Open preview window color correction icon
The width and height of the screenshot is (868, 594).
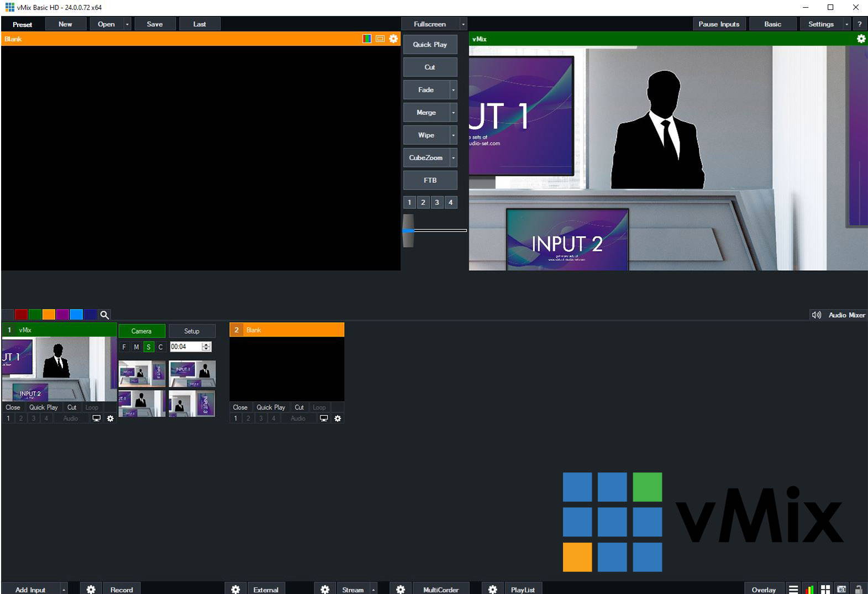point(367,39)
